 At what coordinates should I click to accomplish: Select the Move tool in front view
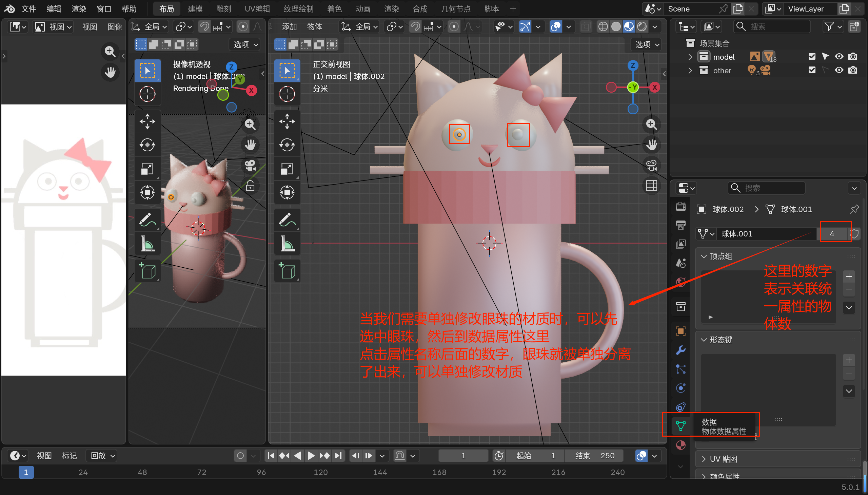[287, 121]
